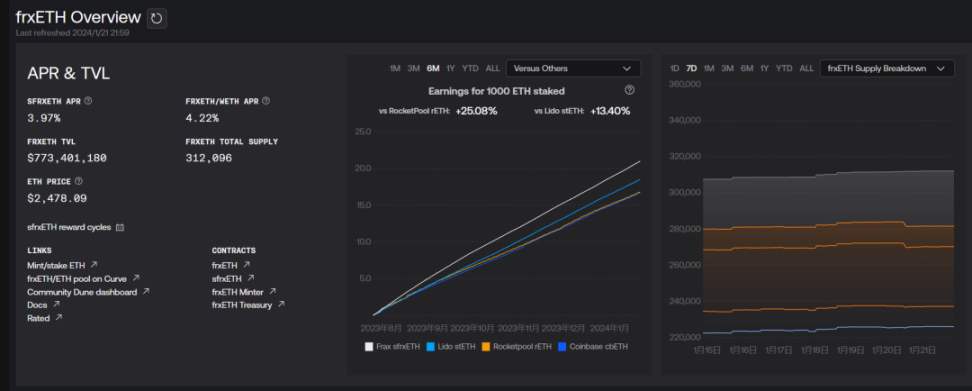Click the refresh icon beside frxETH Overview
Image resolution: width=972 pixels, height=391 pixels.
[157, 19]
